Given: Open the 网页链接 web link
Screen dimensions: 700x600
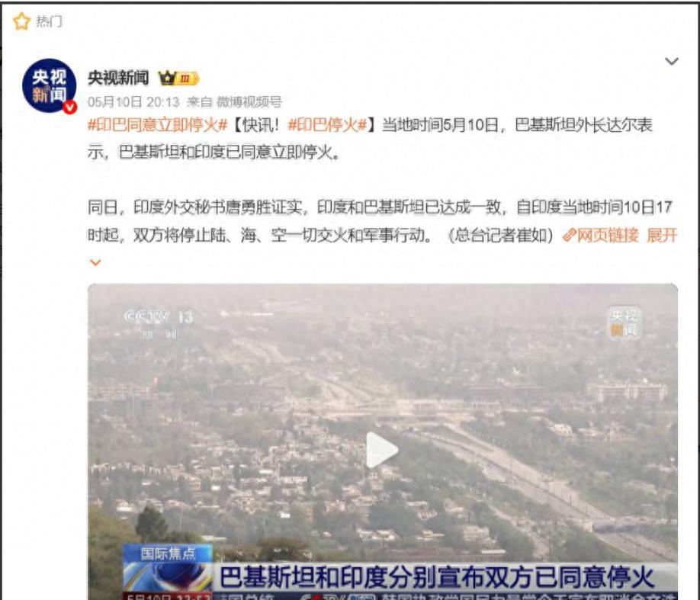Looking at the screenshot, I should click(602, 235).
